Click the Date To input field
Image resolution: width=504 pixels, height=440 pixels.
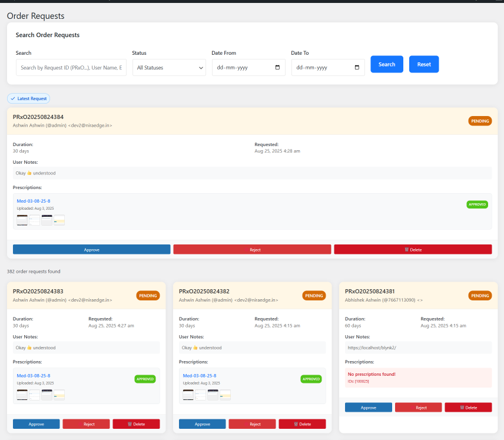[321, 68]
